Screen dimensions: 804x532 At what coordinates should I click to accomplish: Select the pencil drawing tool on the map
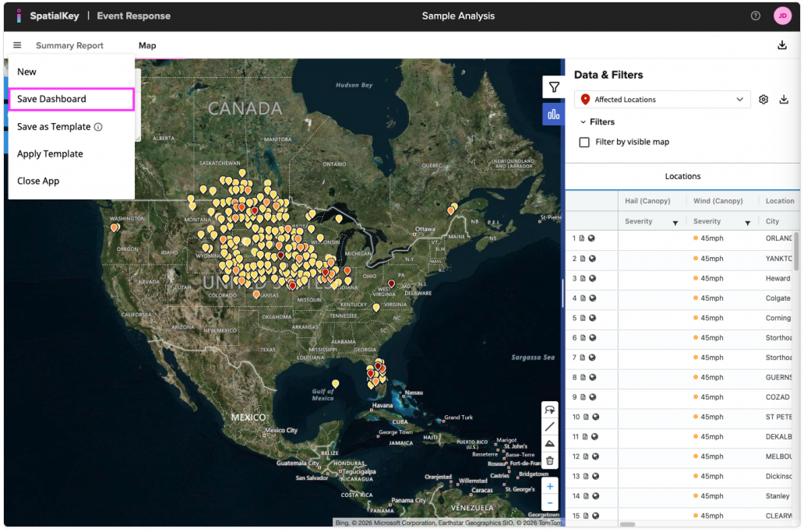pyautogui.click(x=550, y=426)
